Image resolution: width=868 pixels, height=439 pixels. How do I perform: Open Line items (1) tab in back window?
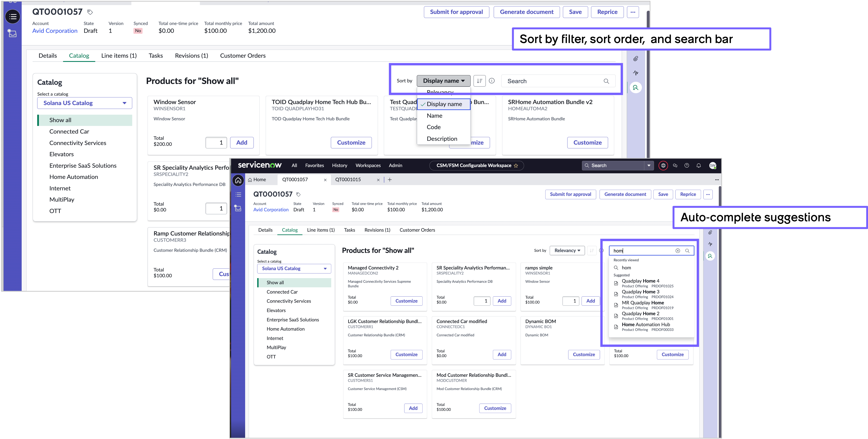(119, 56)
